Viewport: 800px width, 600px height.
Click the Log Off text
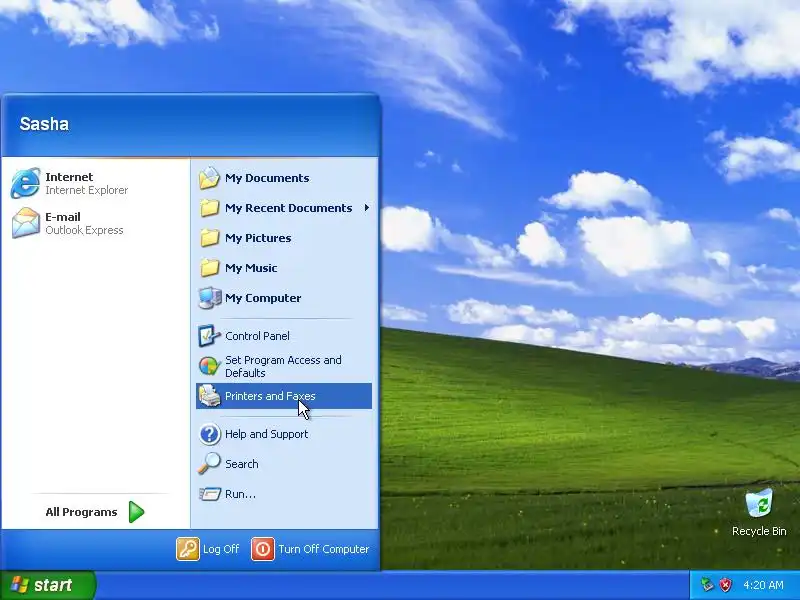click(221, 549)
